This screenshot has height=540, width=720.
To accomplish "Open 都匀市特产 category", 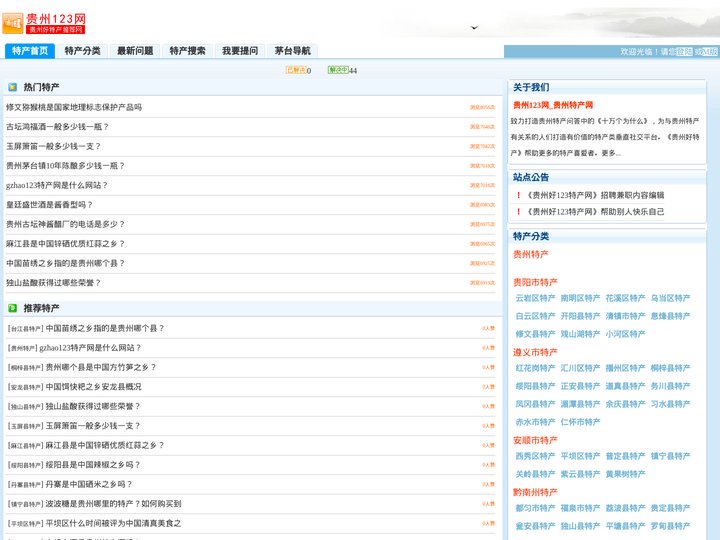I will pos(535,508).
